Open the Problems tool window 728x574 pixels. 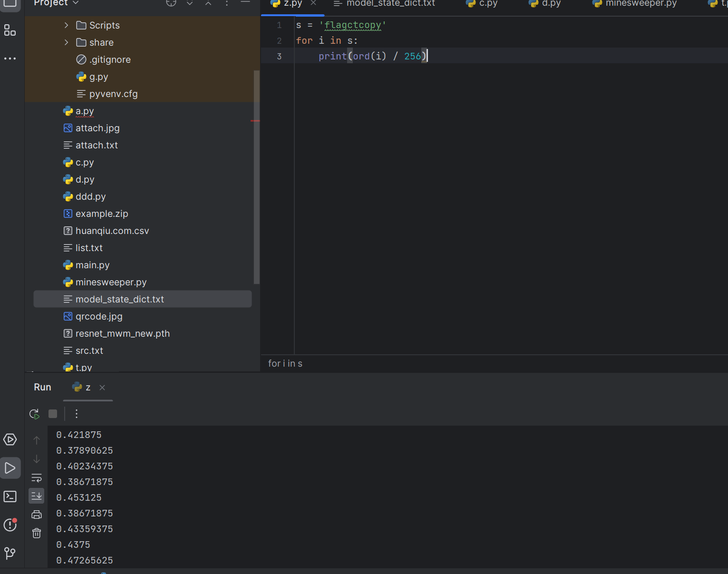click(x=10, y=525)
